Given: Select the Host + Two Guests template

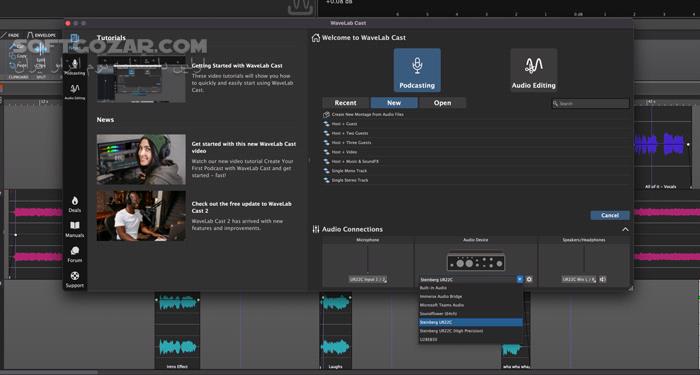Looking at the screenshot, I should pos(476,133).
